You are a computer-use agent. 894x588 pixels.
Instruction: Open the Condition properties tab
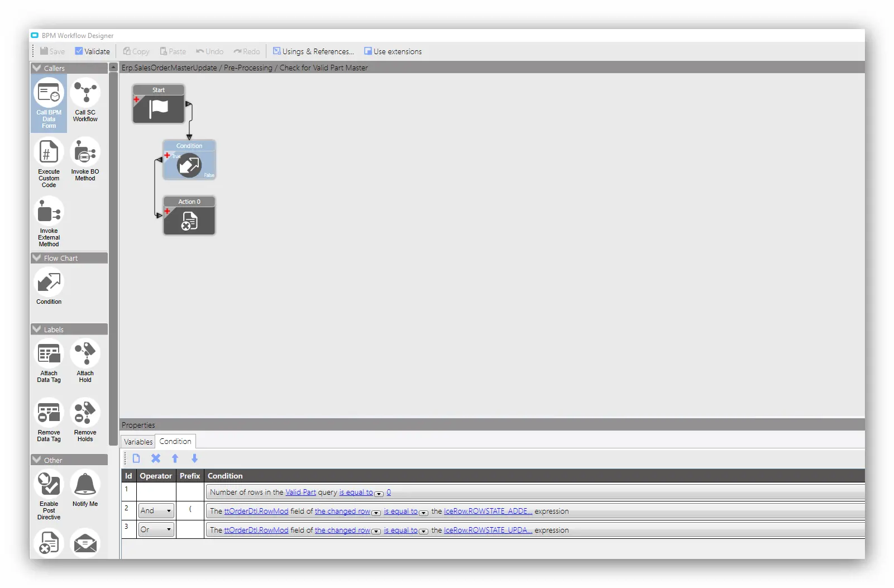click(175, 442)
